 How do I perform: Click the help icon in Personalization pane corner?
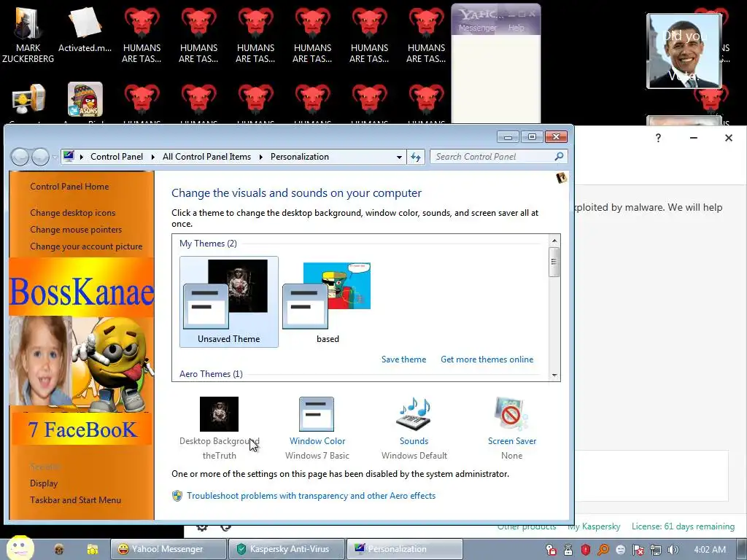point(561,178)
